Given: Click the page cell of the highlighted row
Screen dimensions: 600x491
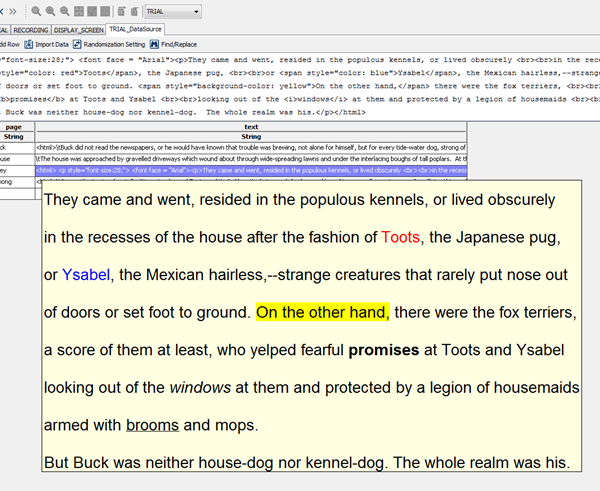Looking at the screenshot, I should coord(17,171).
